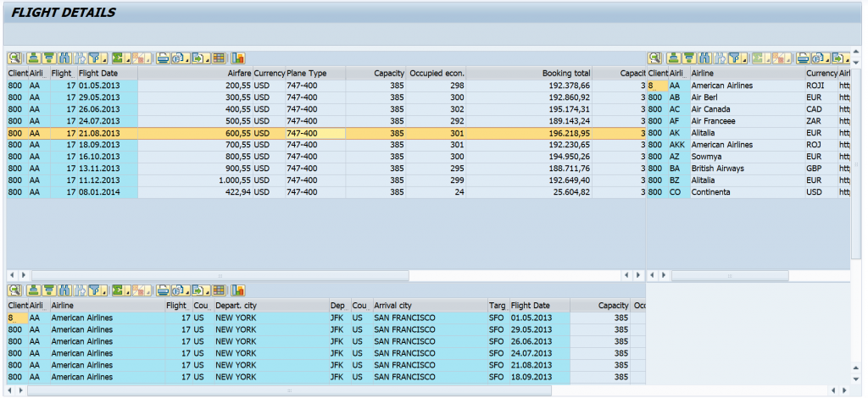Click Total sigma in the Depart. city grid toolbar

(x=118, y=290)
